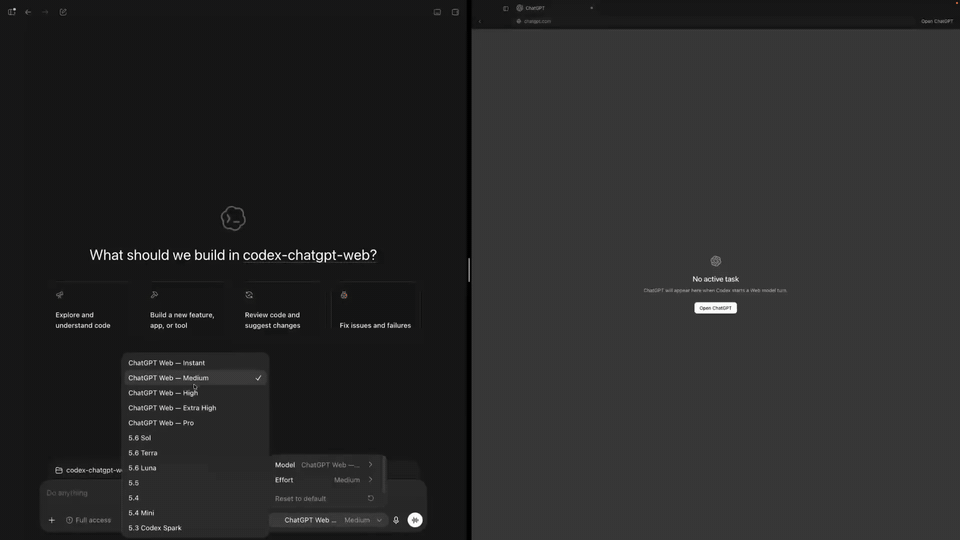Image resolution: width=960 pixels, height=540 pixels.
Task: Click the settings popup scrollbar
Action: (384, 474)
